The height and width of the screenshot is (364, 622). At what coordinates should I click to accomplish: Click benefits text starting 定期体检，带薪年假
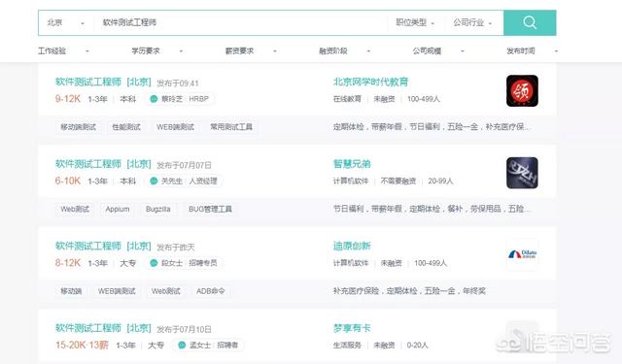pos(432,127)
